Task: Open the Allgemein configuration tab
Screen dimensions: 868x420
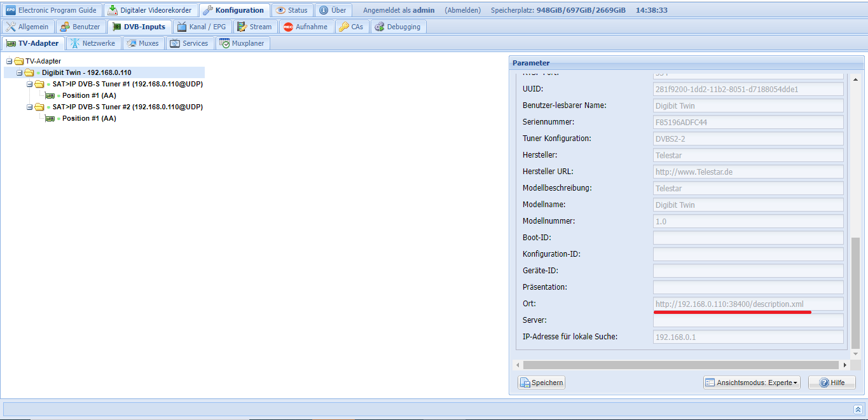Action: pos(28,27)
